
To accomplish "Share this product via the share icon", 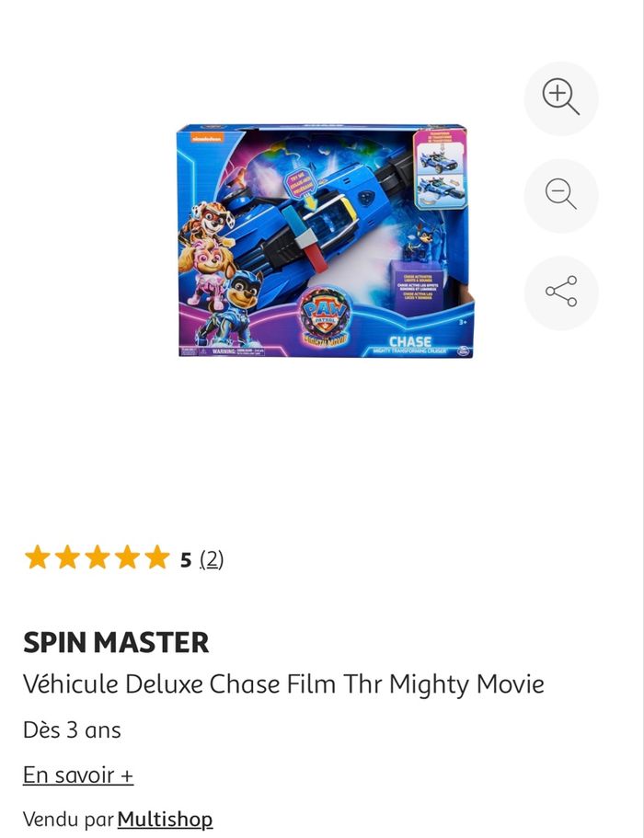I will click(560, 293).
